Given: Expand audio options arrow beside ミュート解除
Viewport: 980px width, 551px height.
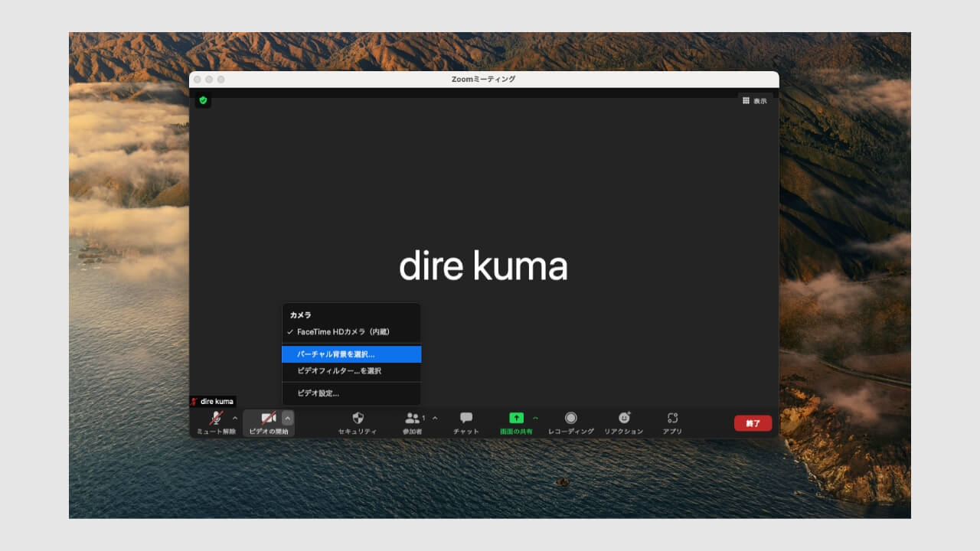Looking at the screenshot, I should click(235, 418).
